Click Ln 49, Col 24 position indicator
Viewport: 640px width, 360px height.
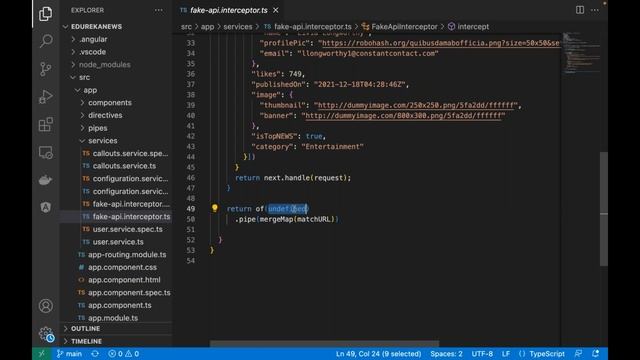pos(378,354)
